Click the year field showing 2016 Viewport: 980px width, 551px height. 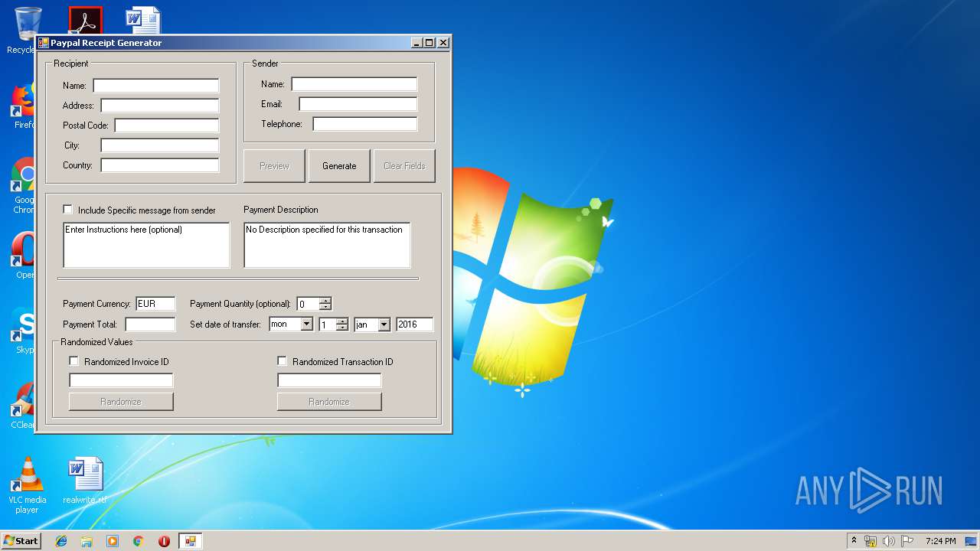pos(415,324)
